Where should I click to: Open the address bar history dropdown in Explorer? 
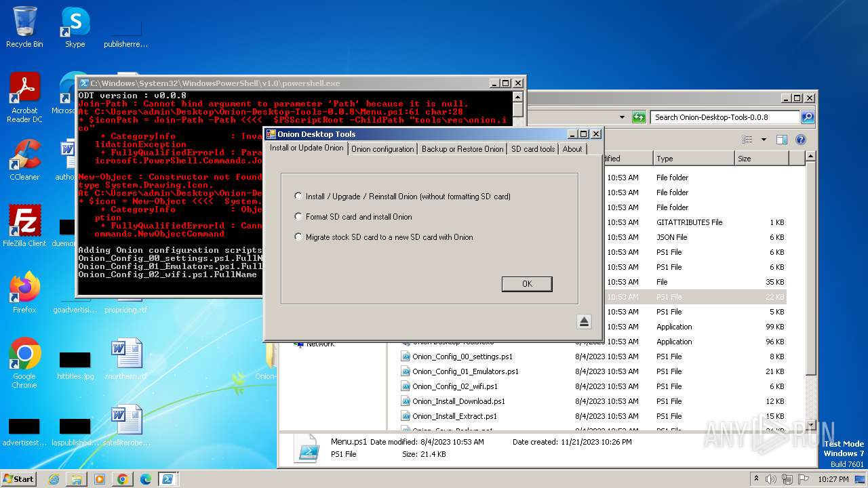[622, 117]
